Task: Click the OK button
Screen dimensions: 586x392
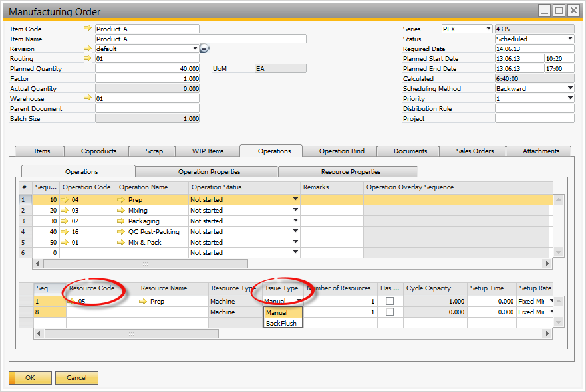Action: tap(31, 378)
